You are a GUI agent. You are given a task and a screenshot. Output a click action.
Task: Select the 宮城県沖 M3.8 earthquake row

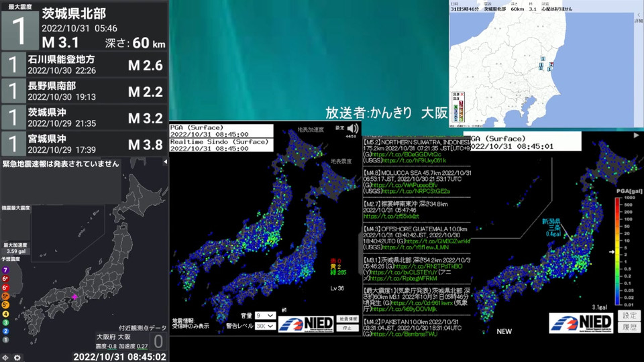click(85, 143)
